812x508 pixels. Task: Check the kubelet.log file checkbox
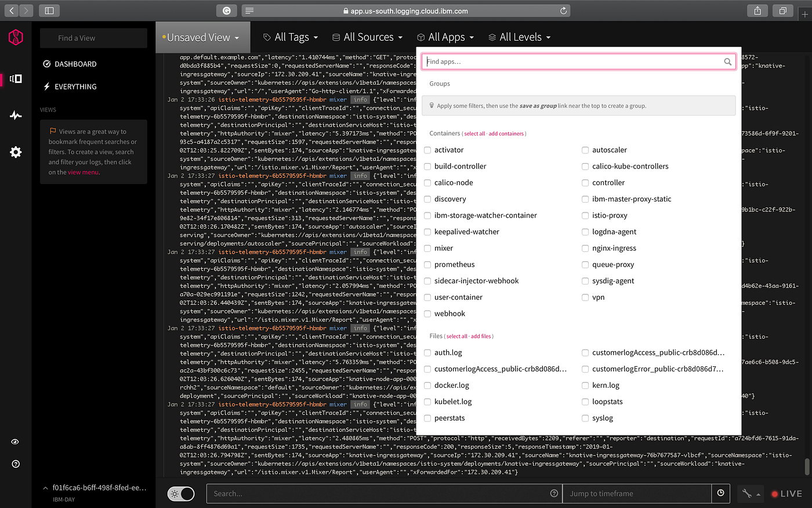coord(427,401)
